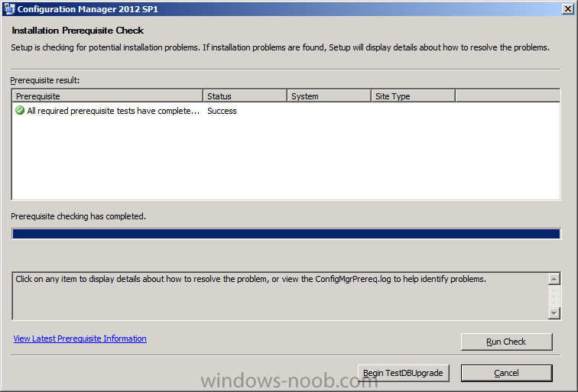Click the 'Success' status cell
The width and height of the screenshot is (578, 392).
pos(222,111)
